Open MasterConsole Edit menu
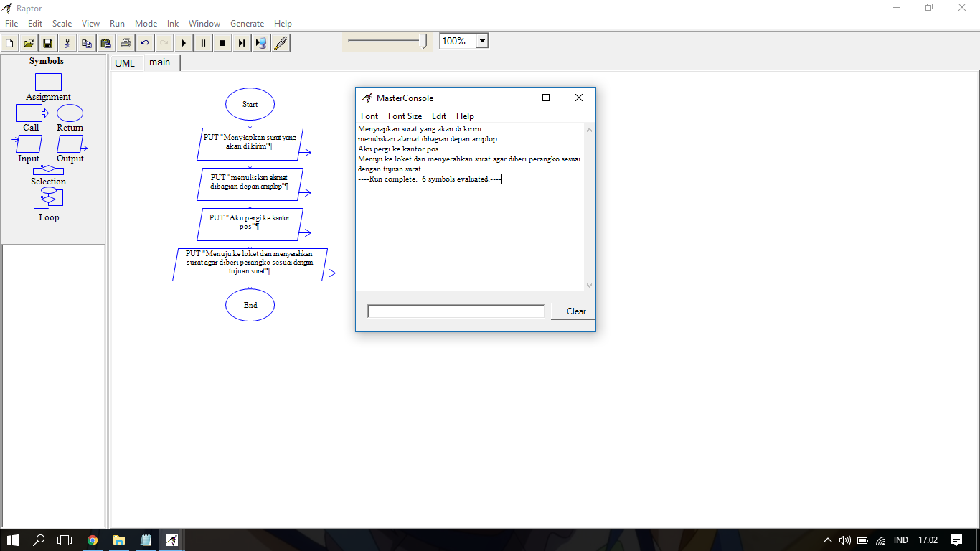The width and height of the screenshot is (980, 551). (439, 116)
